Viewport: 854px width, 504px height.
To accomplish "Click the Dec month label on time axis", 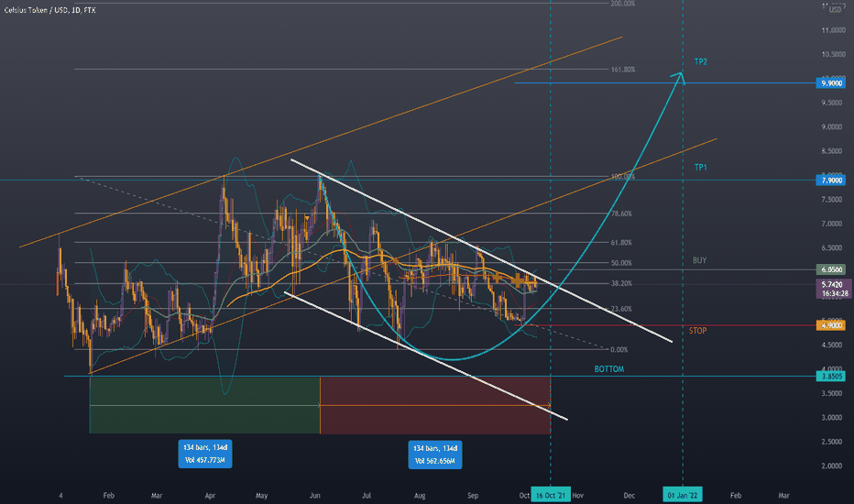I will pyautogui.click(x=630, y=496).
